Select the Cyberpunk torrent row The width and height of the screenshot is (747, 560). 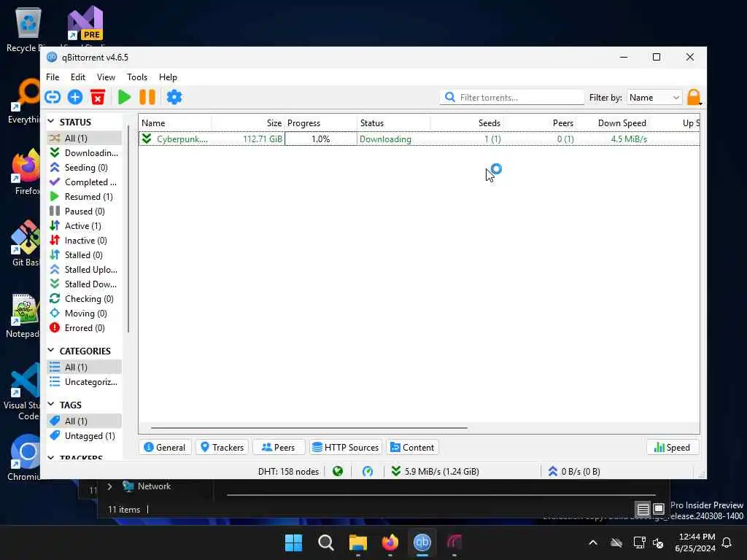[x=419, y=139]
